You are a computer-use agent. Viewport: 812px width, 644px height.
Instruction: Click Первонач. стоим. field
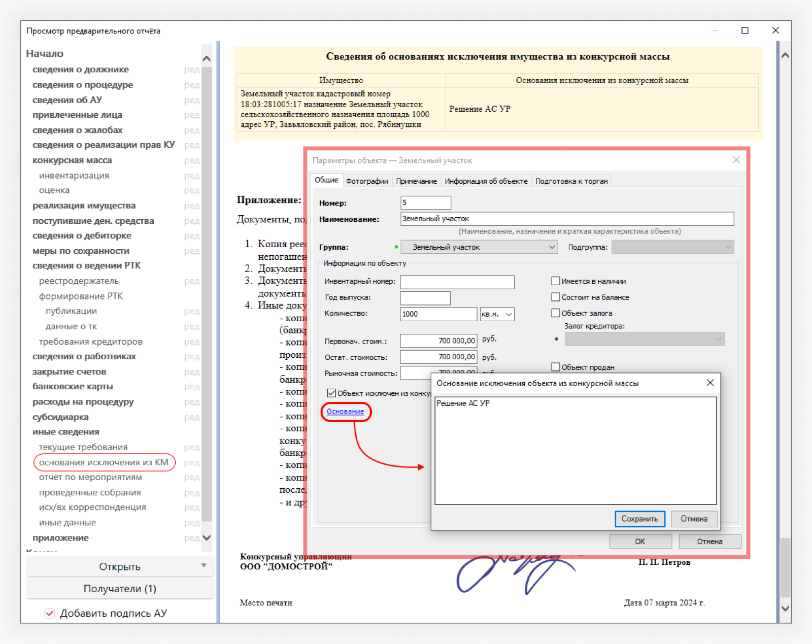(x=438, y=341)
